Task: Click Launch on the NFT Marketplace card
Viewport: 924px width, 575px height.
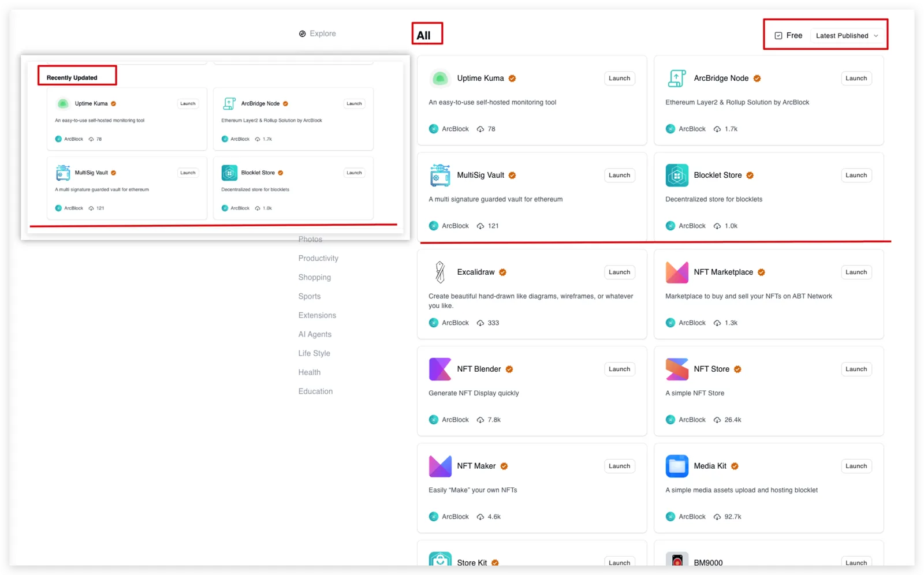Action: tap(856, 272)
